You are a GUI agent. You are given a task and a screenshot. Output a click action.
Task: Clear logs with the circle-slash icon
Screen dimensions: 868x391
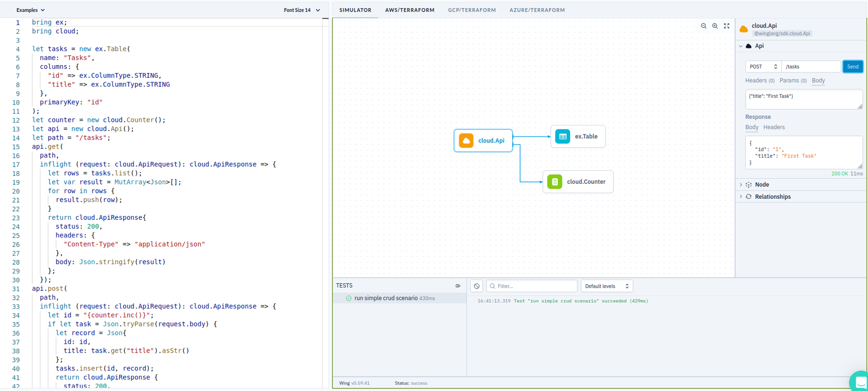477,286
